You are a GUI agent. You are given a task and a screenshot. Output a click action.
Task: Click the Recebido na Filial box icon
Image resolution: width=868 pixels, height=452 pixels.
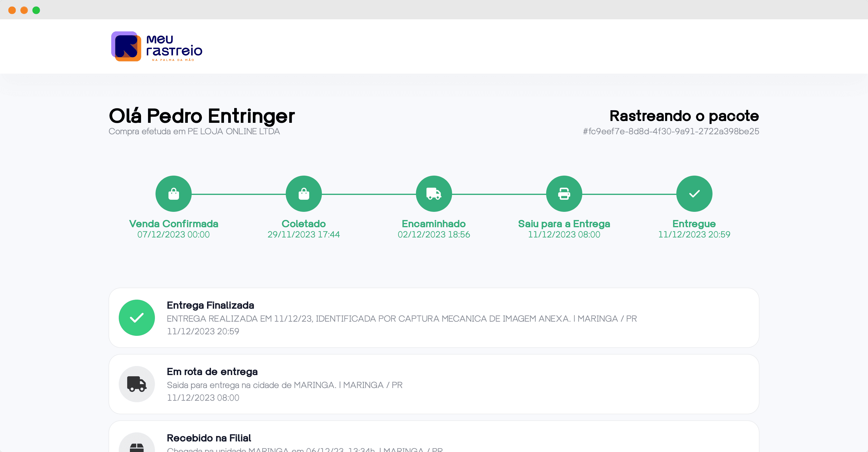click(137, 446)
